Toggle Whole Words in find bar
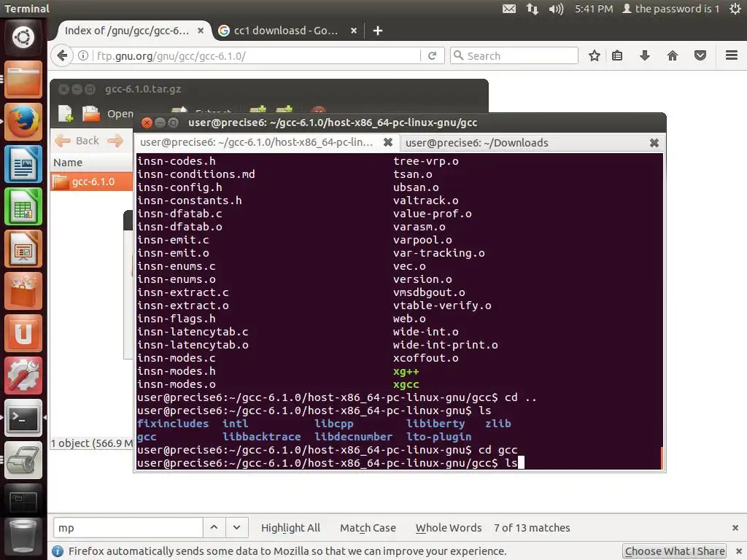This screenshot has width=747, height=560. coord(449,528)
